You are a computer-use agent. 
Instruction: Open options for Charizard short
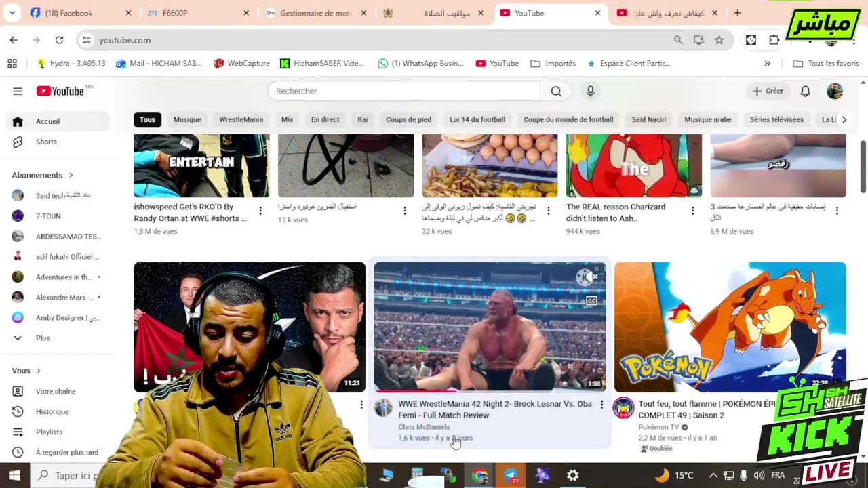point(692,211)
